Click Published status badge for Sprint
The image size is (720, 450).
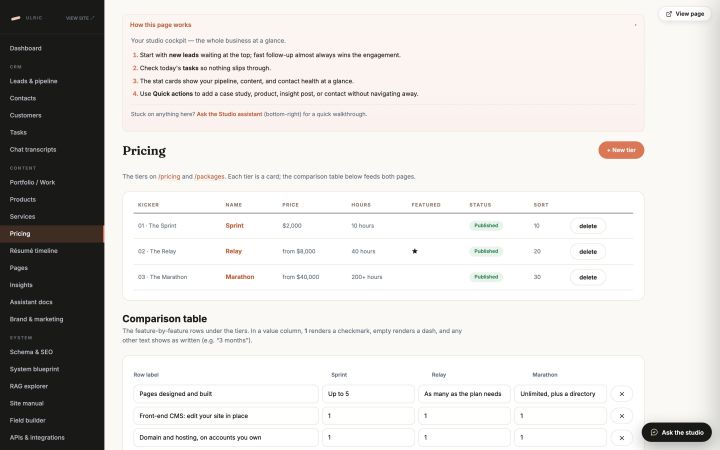(x=486, y=226)
